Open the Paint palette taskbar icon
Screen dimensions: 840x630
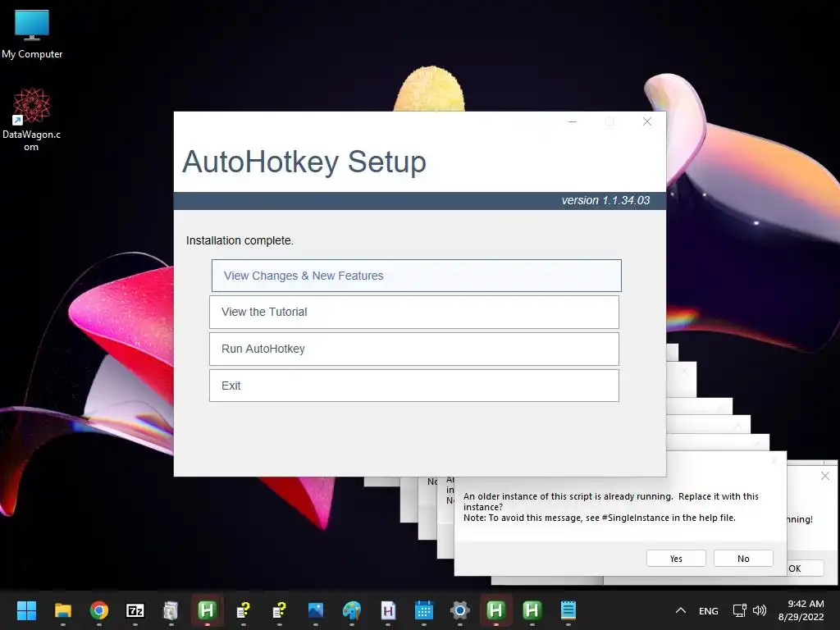(352, 610)
